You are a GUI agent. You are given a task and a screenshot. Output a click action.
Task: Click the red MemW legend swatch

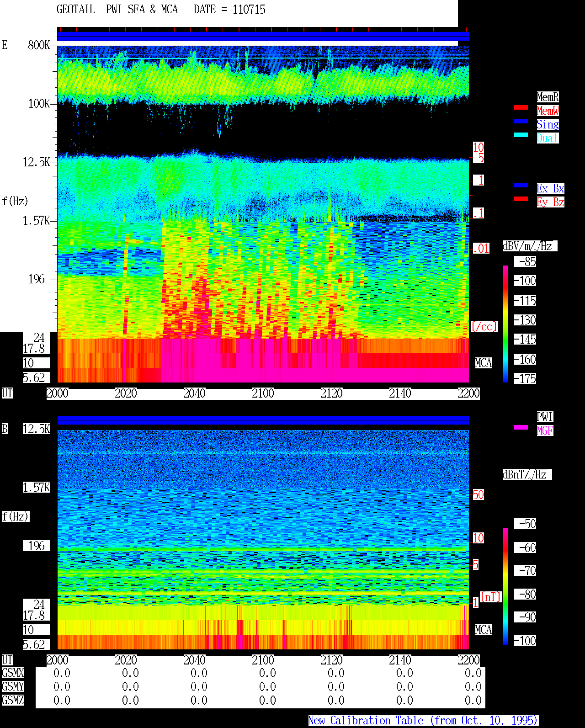coord(521,107)
